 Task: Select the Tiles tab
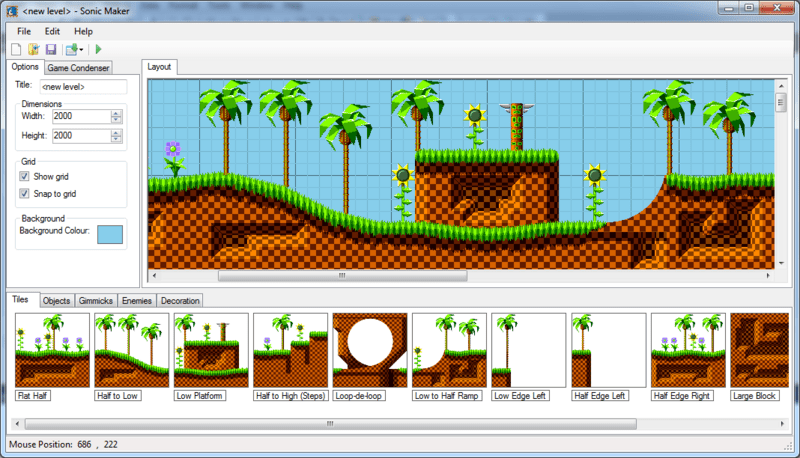(x=20, y=299)
